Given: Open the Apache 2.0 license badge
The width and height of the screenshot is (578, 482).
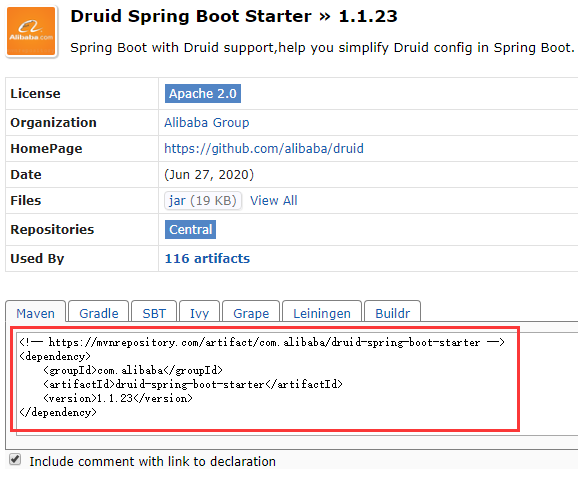Looking at the screenshot, I should [203, 94].
